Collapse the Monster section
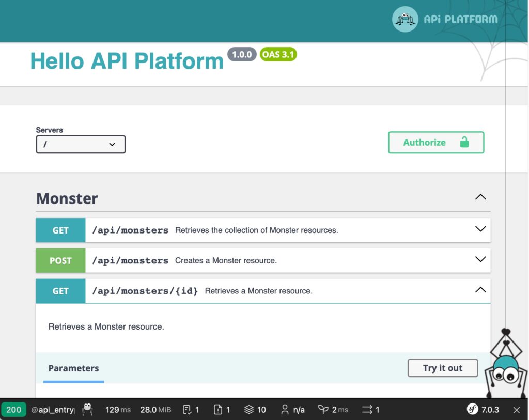The image size is (529, 420). (480, 197)
